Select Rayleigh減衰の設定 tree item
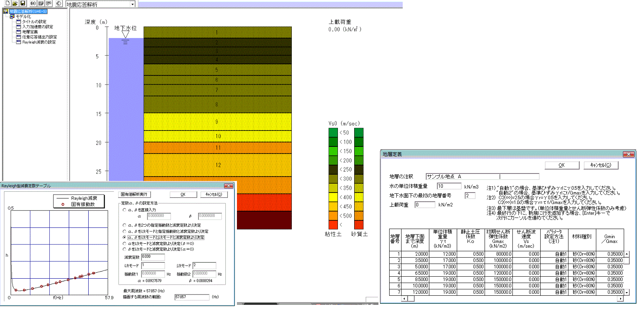Viewport: 644px width, 312px height. point(39,42)
